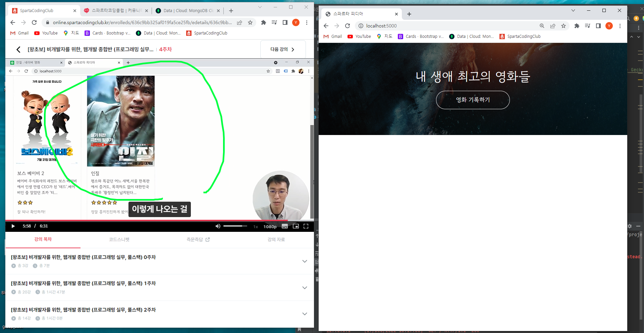This screenshot has height=333, width=644.
Task: Open zoom magnifier icon in right Chrome
Action: (x=542, y=26)
